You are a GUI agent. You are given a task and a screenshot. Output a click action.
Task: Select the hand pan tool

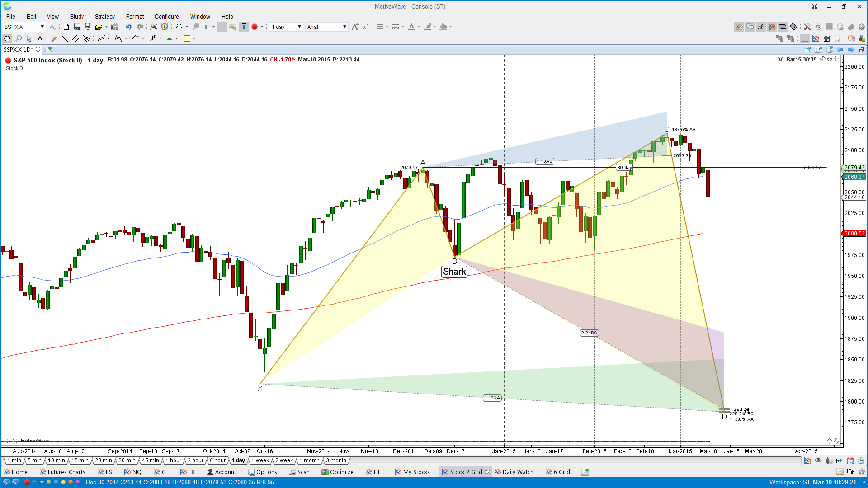7,39
